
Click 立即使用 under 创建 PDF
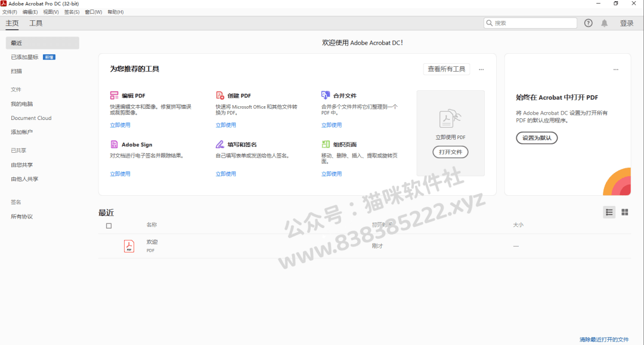pyautogui.click(x=226, y=125)
